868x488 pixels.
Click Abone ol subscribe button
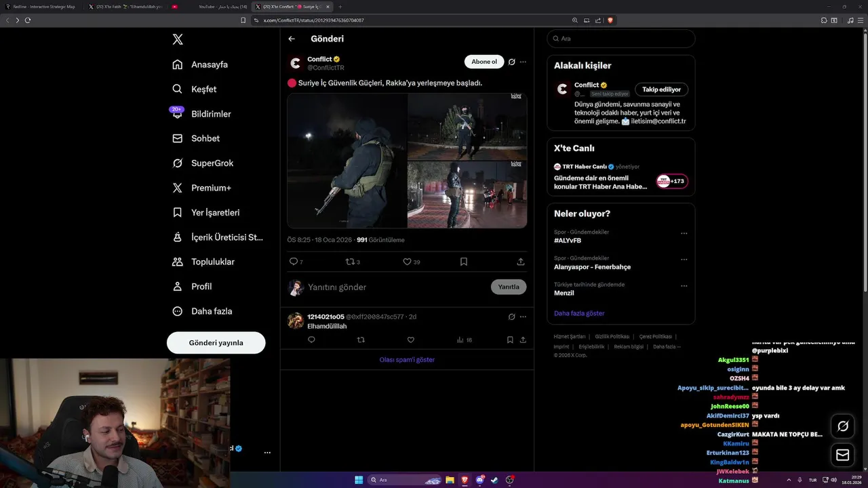pyautogui.click(x=484, y=62)
